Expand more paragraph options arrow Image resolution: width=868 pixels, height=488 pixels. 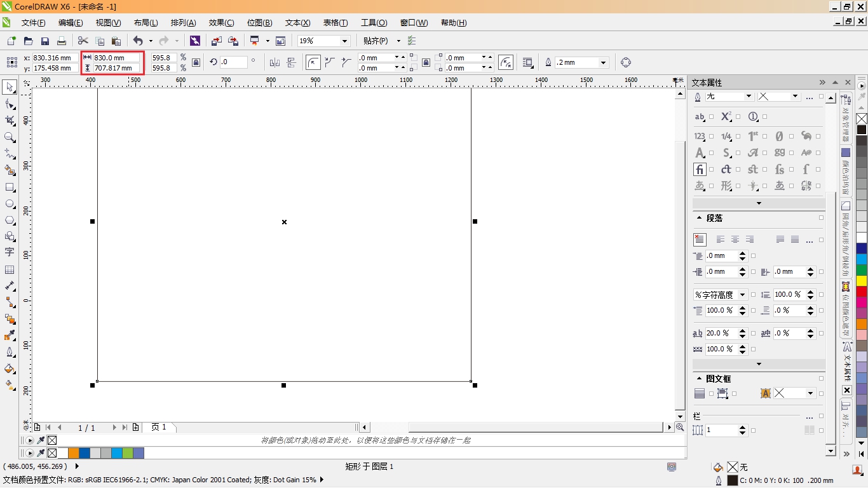759,364
